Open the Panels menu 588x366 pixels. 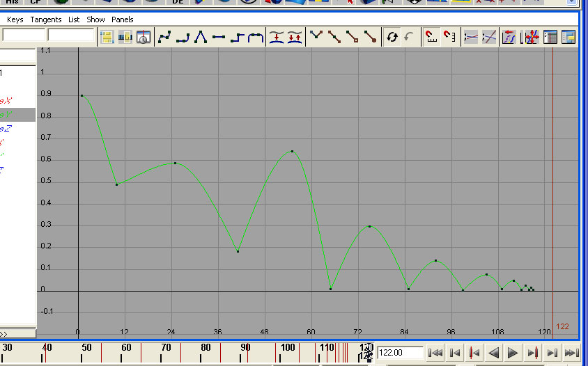[122, 19]
